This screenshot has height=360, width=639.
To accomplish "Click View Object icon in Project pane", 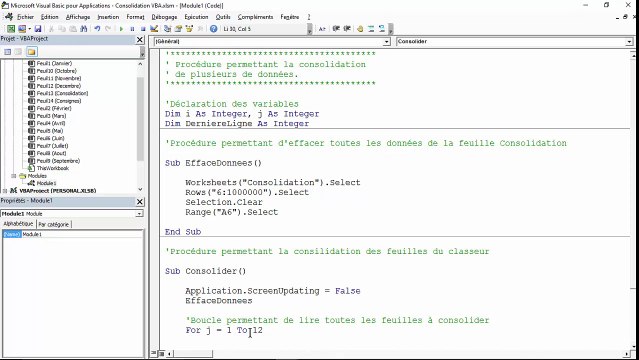I will [x=18, y=52].
